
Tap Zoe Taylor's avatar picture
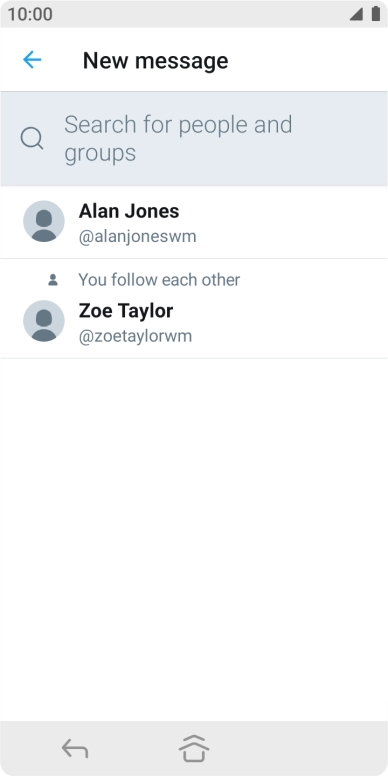click(44, 321)
